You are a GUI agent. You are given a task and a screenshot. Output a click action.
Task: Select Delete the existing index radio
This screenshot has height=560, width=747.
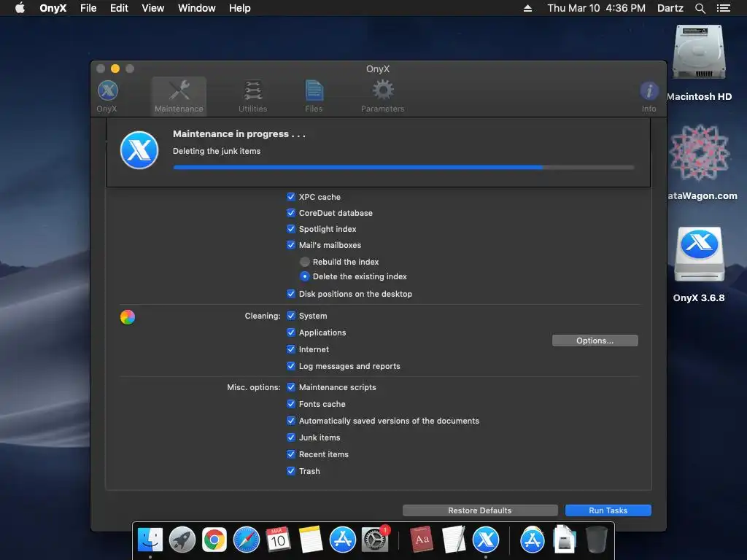305,276
